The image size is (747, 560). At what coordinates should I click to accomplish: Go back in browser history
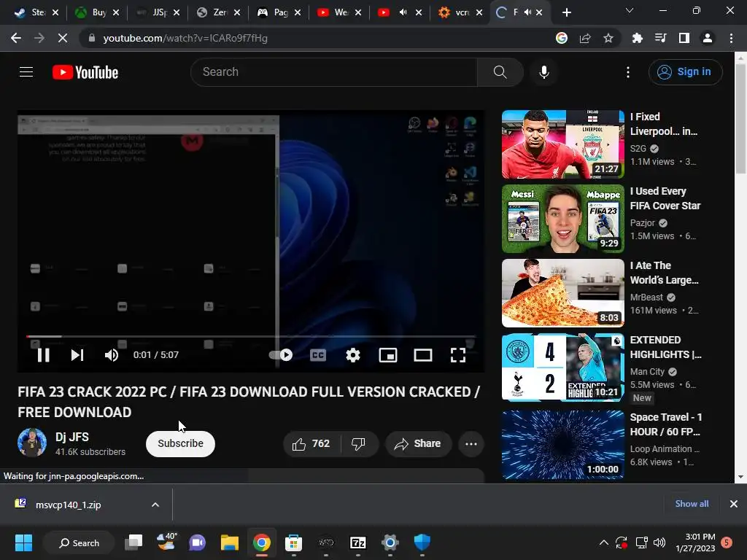click(16, 38)
